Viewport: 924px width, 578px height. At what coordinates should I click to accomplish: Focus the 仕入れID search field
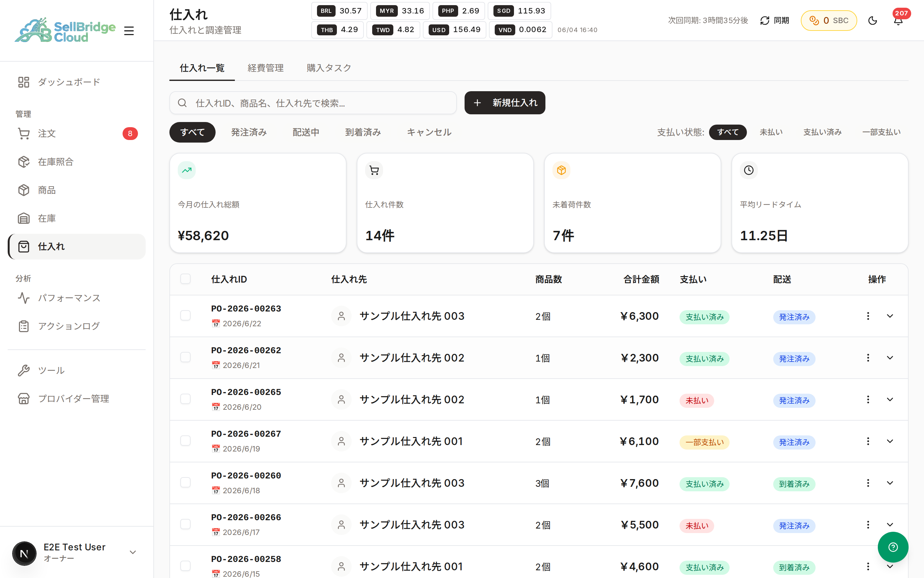click(313, 103)
